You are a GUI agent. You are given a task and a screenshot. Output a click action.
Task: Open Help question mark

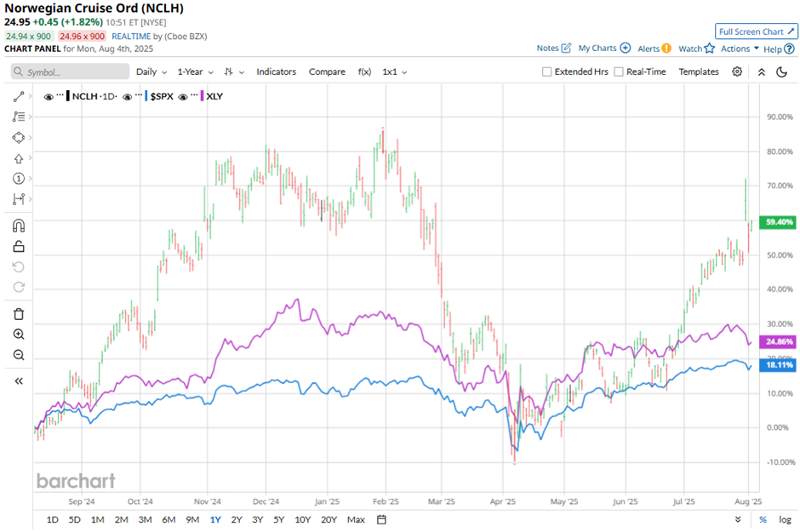pos(789,49)
